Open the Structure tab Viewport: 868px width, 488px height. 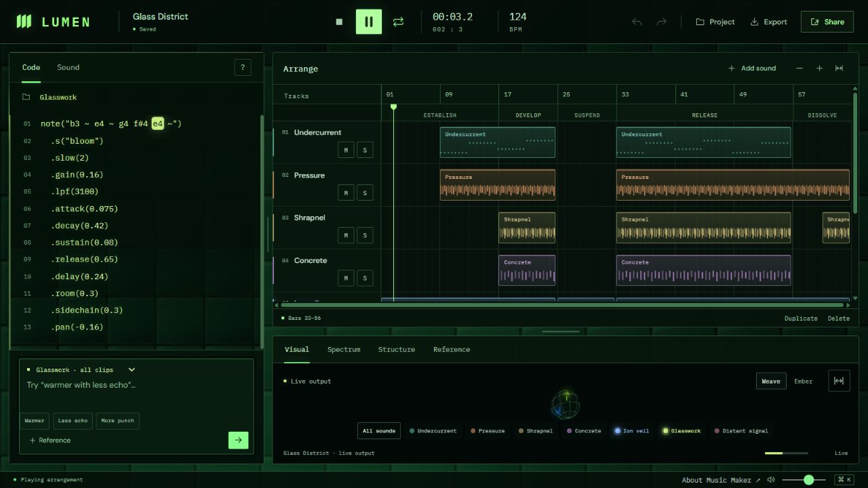(397, 350)
